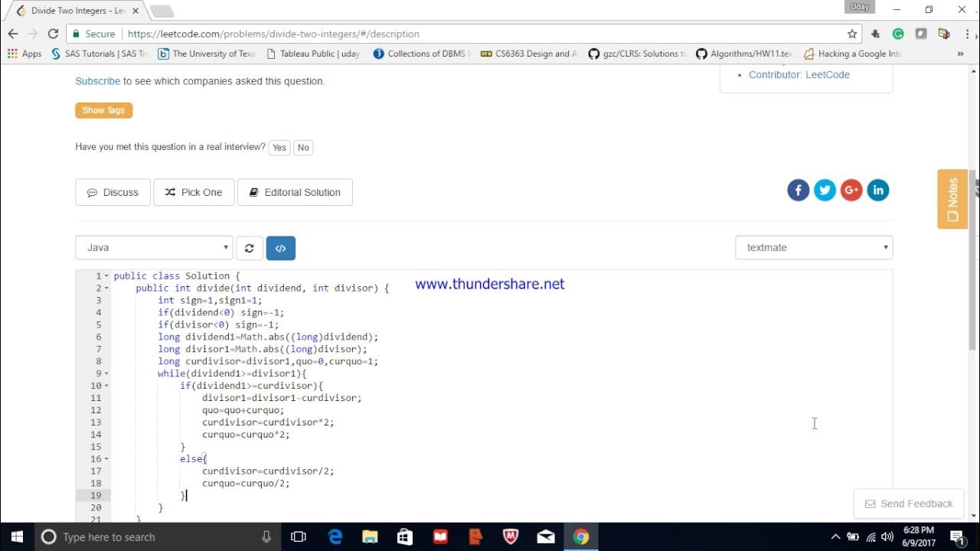This screenshot has width=980, height=551.
Task: Open SAS Tutorials bookmark
Action: [x=99, y=54]
